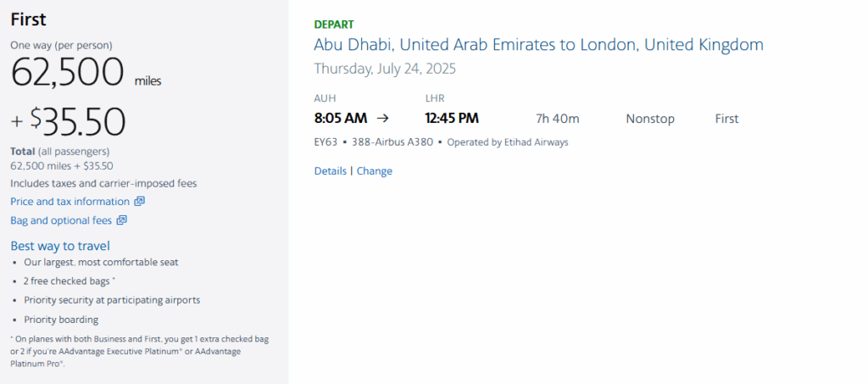Click the Best way to travel heading

(x=60, y=246)
